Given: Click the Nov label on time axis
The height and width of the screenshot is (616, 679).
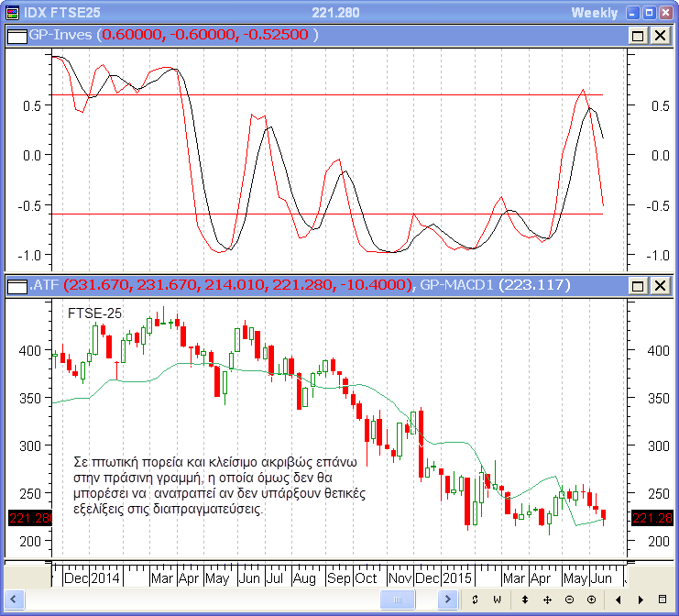Looking at the screenshot, I should pyautogui.click(x=400, y=578).
